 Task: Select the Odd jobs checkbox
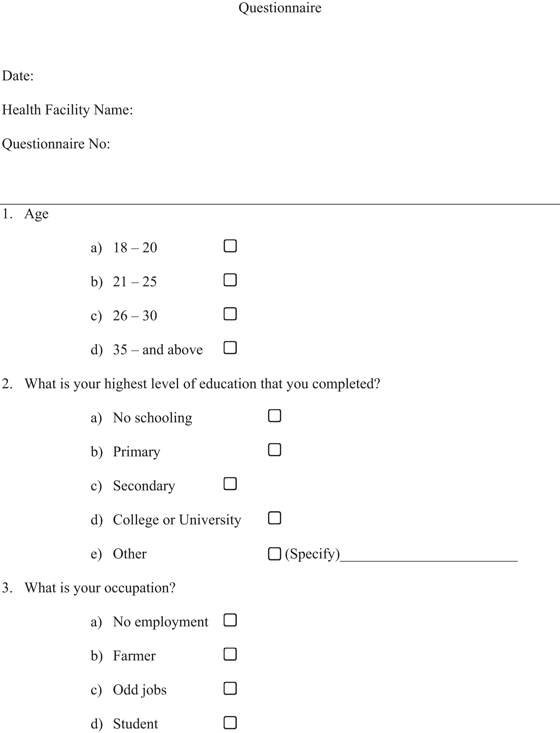point(230,688)
